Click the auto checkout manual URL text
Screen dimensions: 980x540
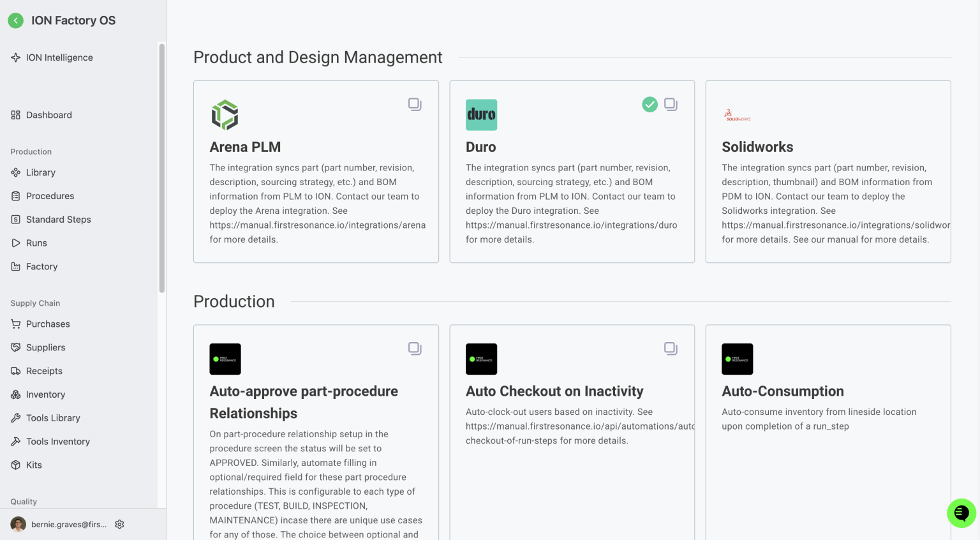click(x=580, y=426)
